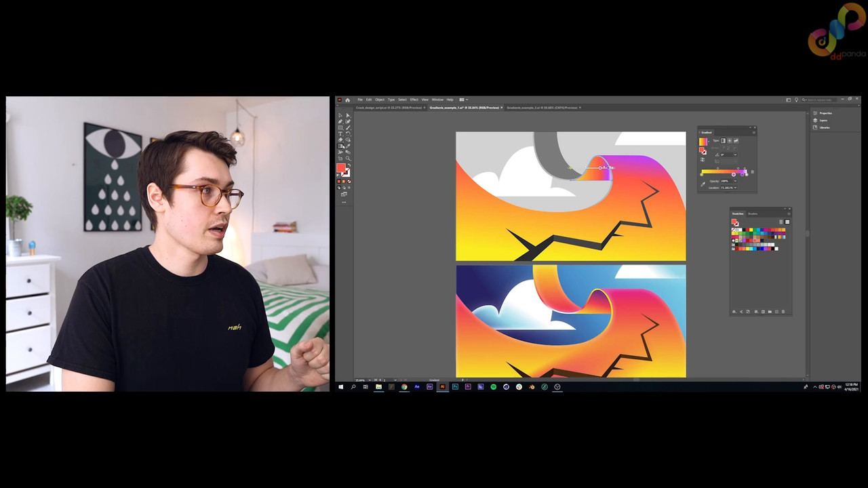
Task: Click the toolbar Fill color box
Action: (341, 167)
